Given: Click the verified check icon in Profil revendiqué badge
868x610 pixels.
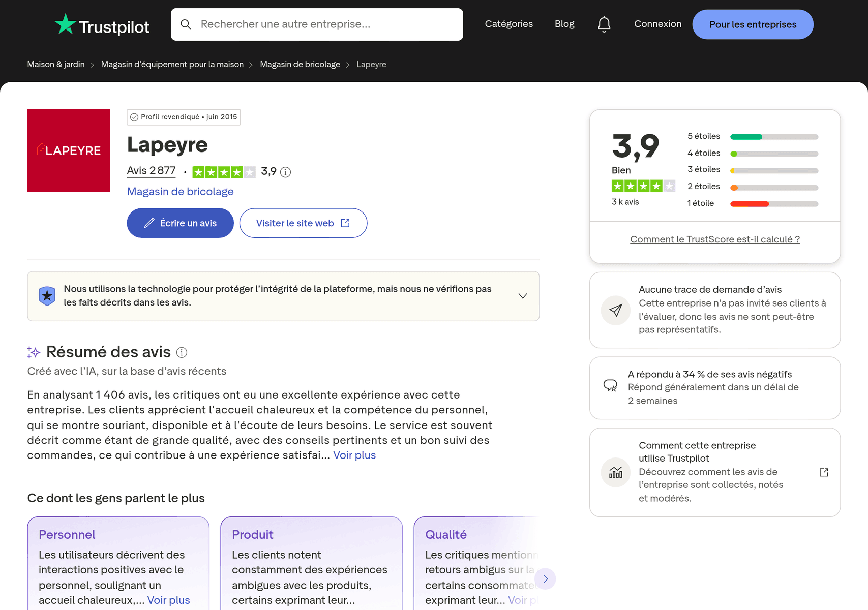Looking at the screenshot, I should pos(134,117).
